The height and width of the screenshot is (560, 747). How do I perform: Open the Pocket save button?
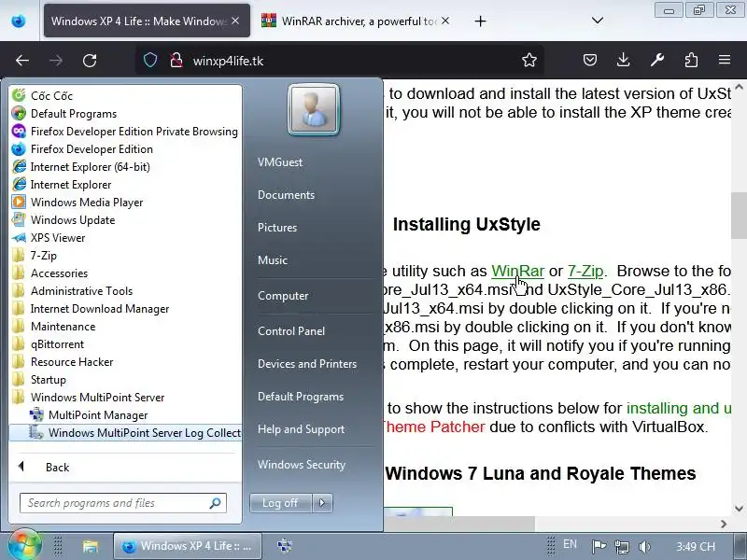tap(590, 60)
